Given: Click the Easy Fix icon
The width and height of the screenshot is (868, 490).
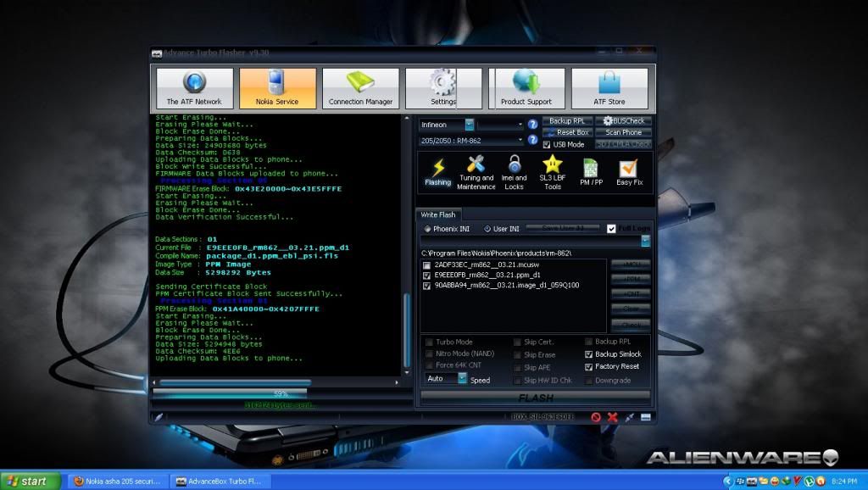Looking at the screenshot, I should (629, 170).
